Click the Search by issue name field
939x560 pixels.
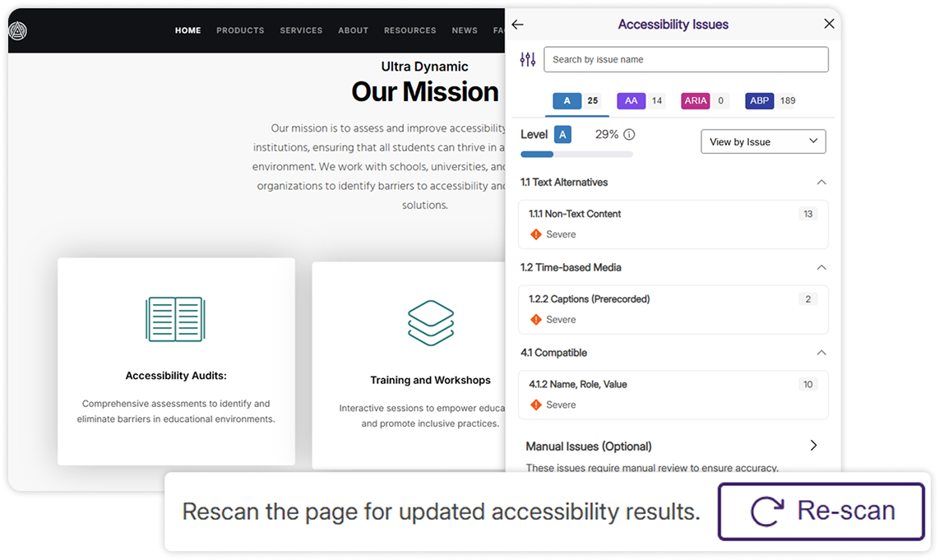pos(686,59)
